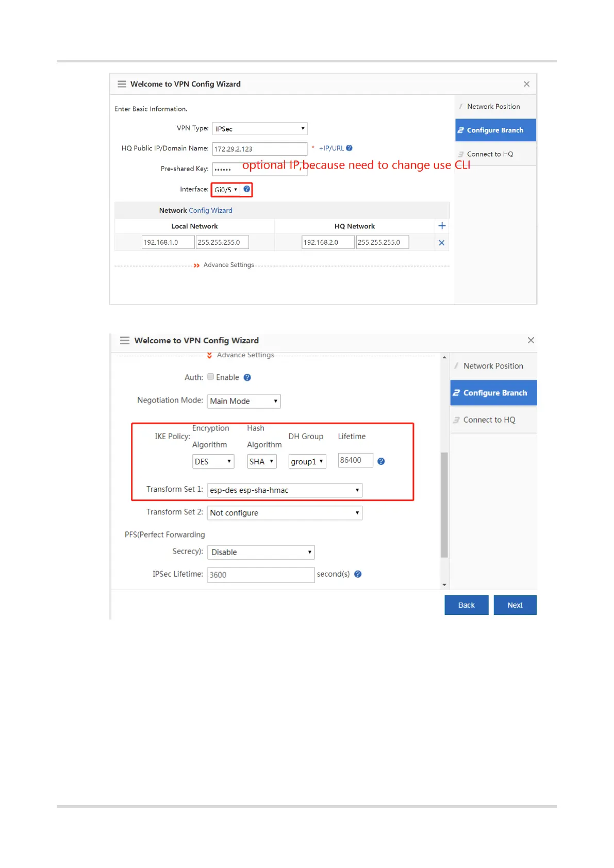Click the +IP/URL link
The image size is (614, 868).
331,148
